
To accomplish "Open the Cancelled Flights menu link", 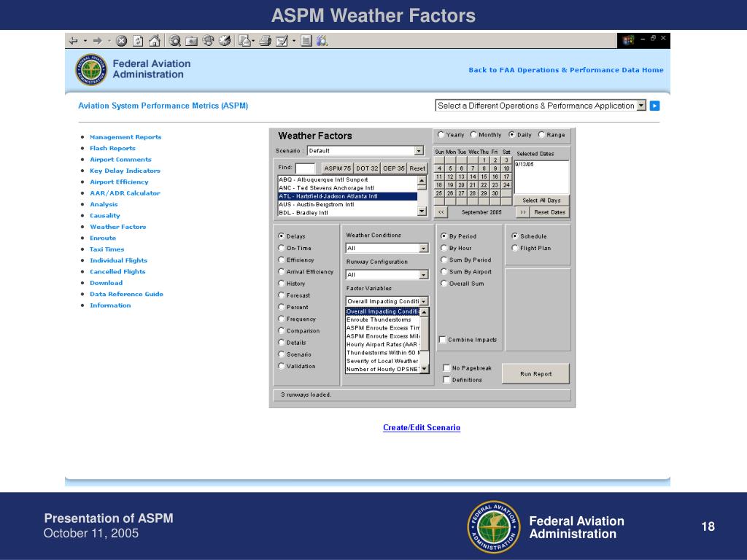I will (x=117, y=271).
